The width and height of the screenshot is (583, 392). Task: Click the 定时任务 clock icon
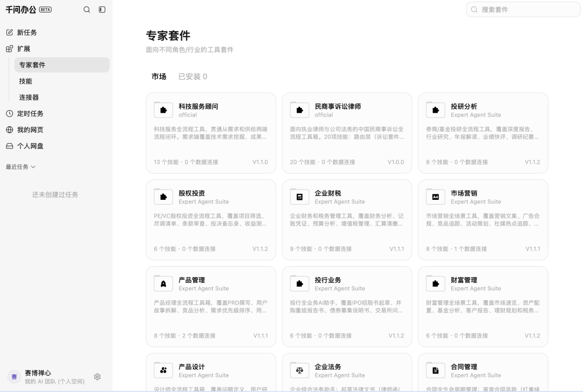pos(10,113)
